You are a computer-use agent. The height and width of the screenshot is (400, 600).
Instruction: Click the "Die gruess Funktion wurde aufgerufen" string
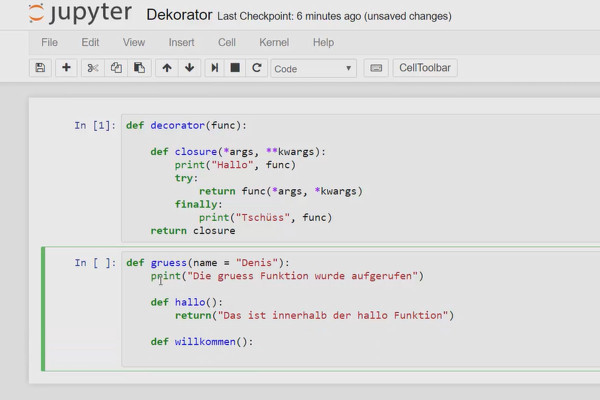coord(302,276)
